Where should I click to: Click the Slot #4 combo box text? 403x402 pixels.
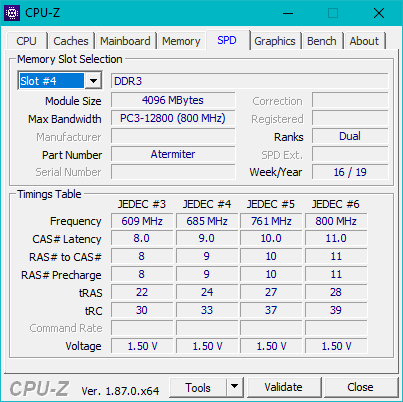click(x=51, y=81)
